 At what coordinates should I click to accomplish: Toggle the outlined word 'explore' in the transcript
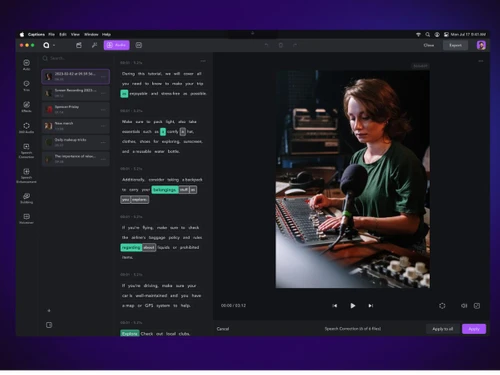[x=140, y=200]
